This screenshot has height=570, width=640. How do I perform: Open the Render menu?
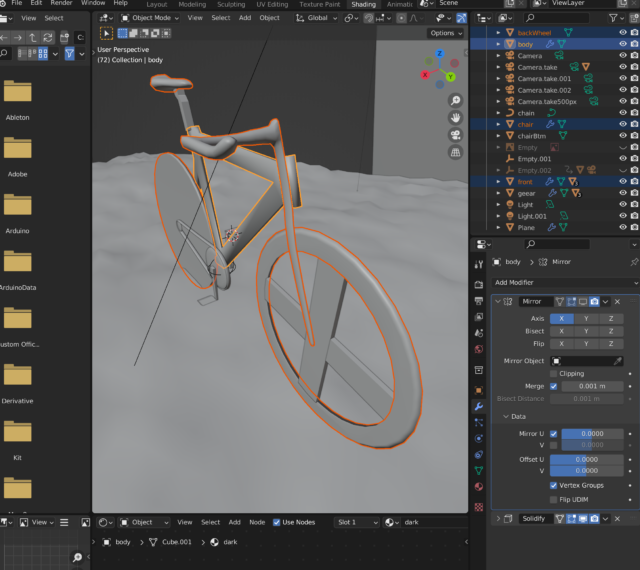pos(61,3)
